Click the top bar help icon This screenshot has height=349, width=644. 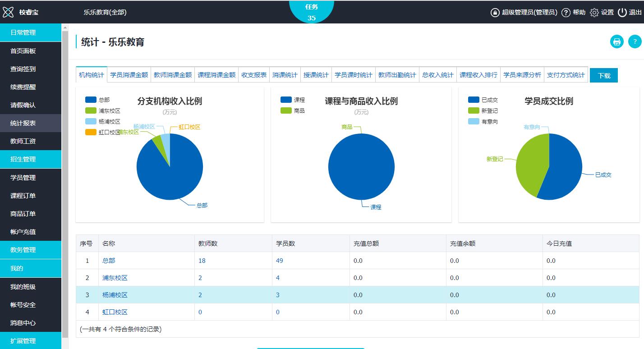pos(566,13)
